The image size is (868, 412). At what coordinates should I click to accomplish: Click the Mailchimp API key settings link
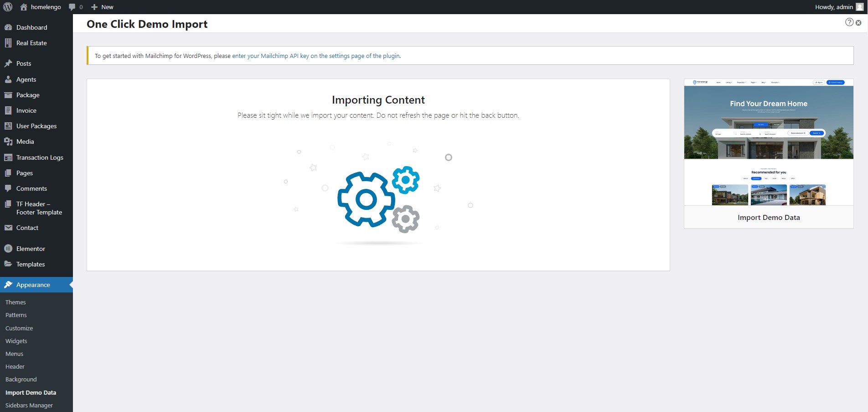(316, 56)
